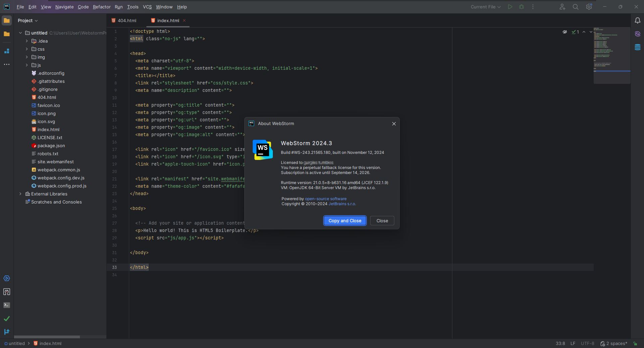This screenshot has height=348, width=644.
Task: Open the open-source software link
Action: point(326,199)
